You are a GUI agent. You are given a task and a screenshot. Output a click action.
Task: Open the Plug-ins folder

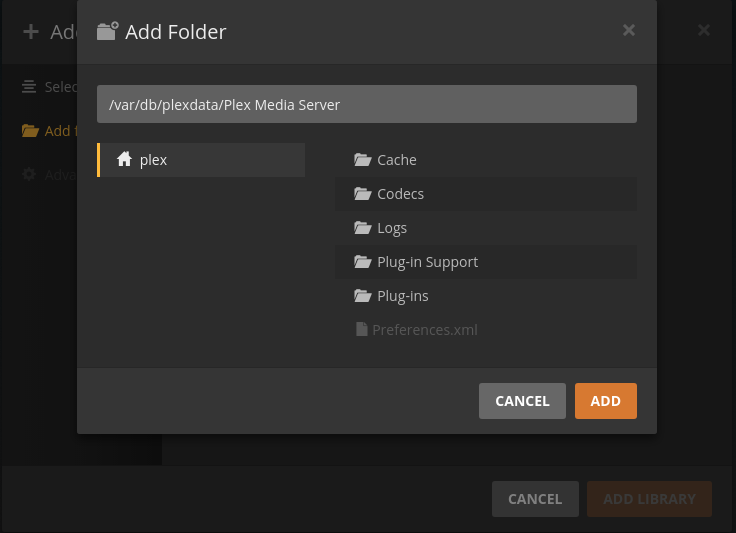(486, 296)
